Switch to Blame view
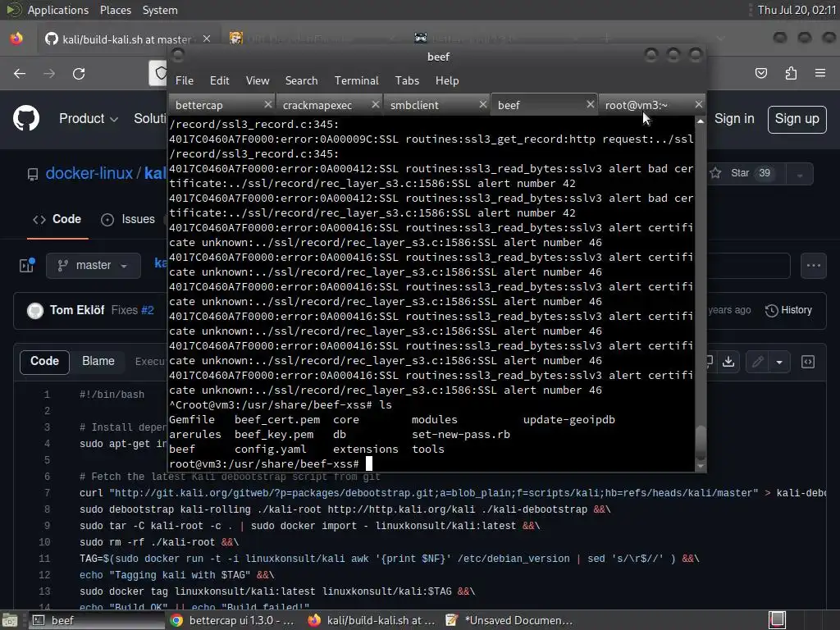Image resolution: width=840 pixels, height=630 pixels. (98, 361)
